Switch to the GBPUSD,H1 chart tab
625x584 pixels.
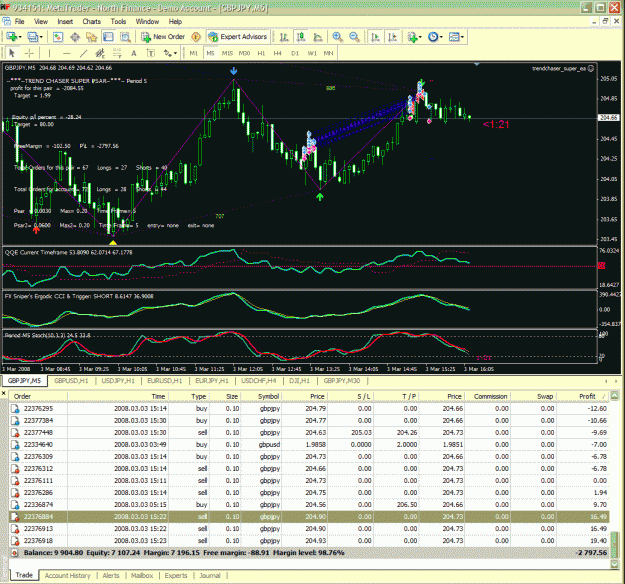(x=71, y=381)
